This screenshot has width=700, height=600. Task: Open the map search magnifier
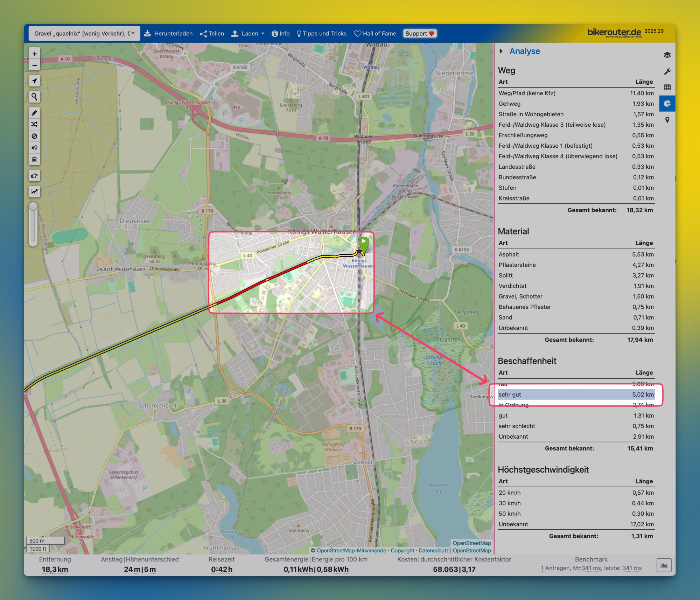point(34,97)
